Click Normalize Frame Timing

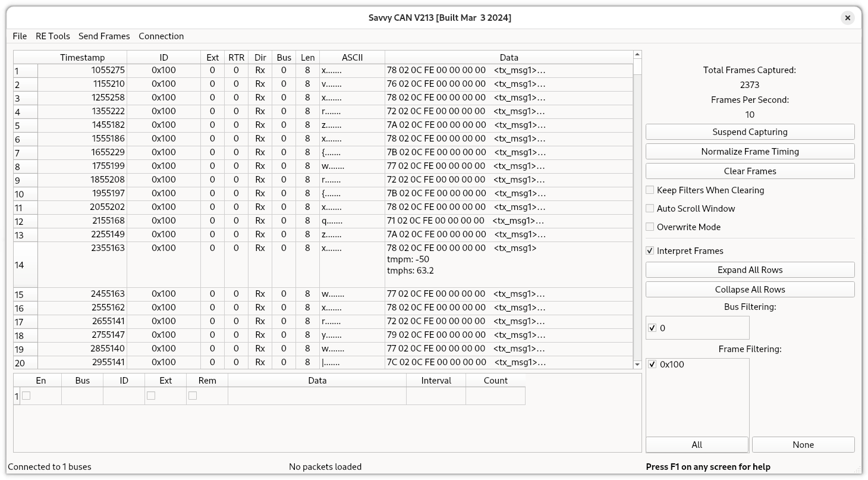click(x=750, y=152)
